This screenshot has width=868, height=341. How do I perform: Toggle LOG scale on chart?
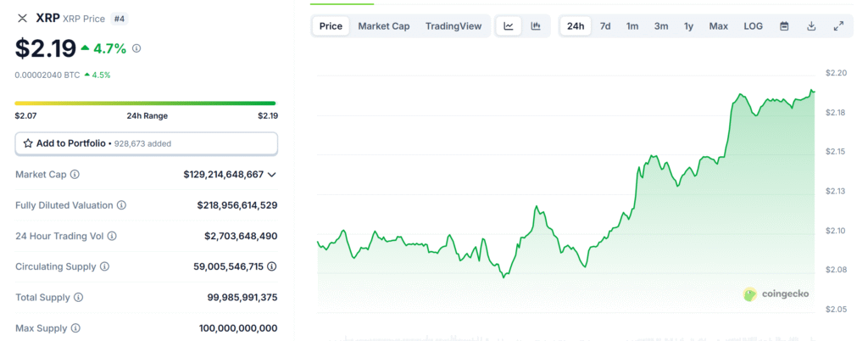coord(753,26)
